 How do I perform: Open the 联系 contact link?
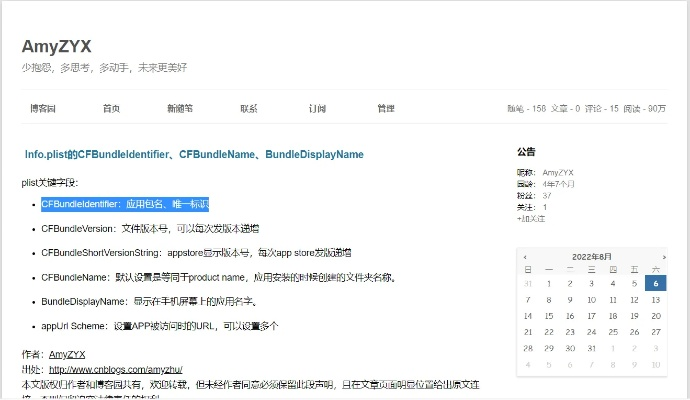pos(249,108)
